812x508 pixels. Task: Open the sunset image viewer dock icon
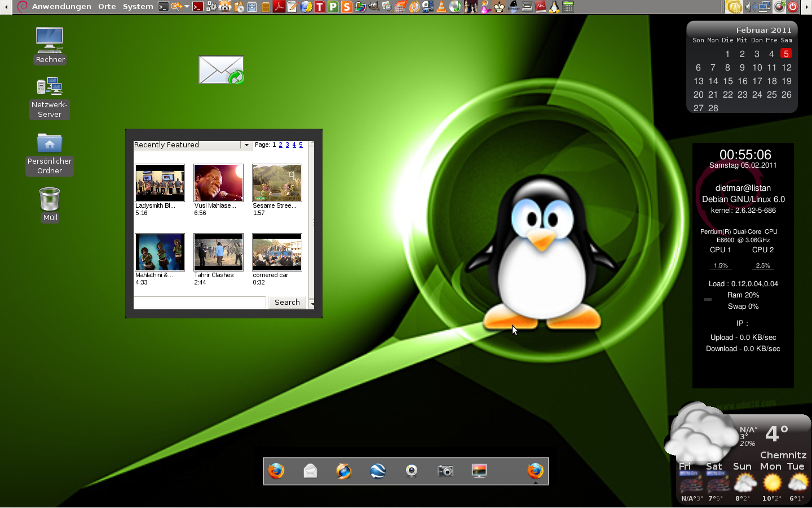click(x=479, y=471)
